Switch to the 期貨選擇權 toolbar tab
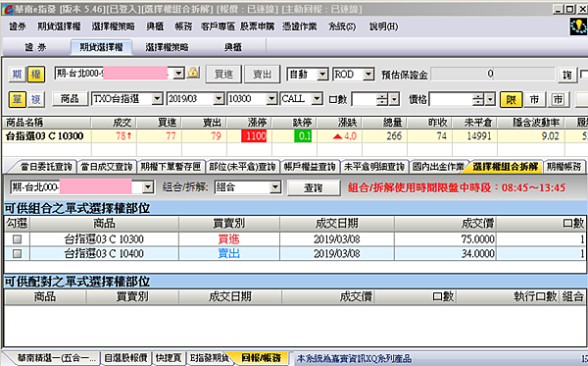 pyautogui.click(x=101, y=47)
